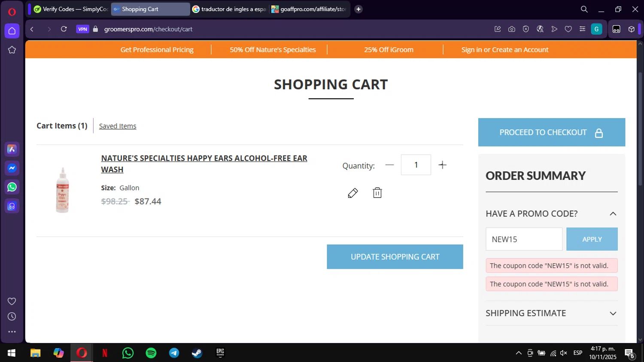Screen dimensions: 644x362
Task: Show hidden system tray icons
Action: click(519, 353)
